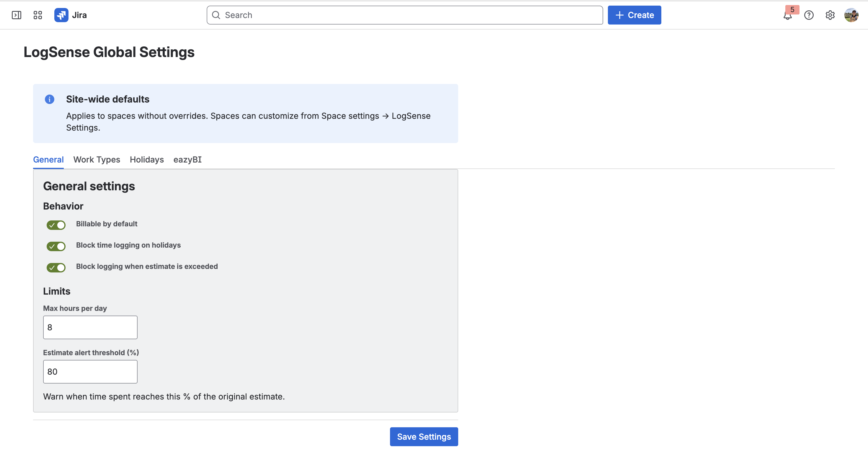Viewport: 868px width, 458px height.
Task: Click the notification count badge showing 5
Action: tap(792, 9)
